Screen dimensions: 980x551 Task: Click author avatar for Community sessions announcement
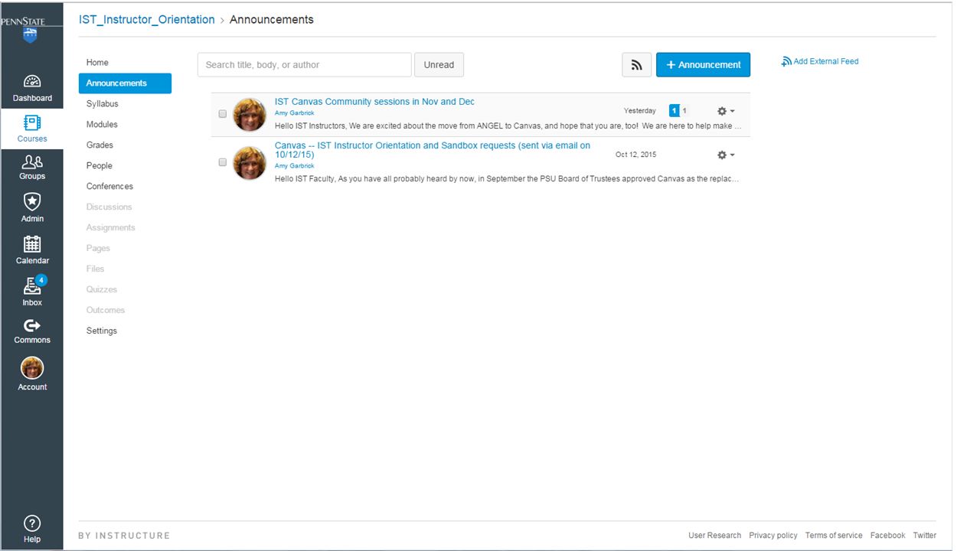click(x=250, y=115)
